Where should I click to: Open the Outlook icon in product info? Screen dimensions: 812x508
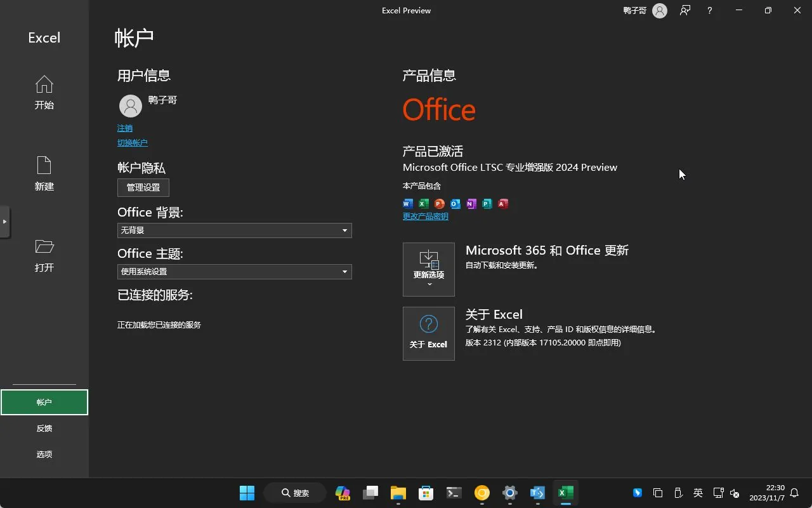[455, 203]
